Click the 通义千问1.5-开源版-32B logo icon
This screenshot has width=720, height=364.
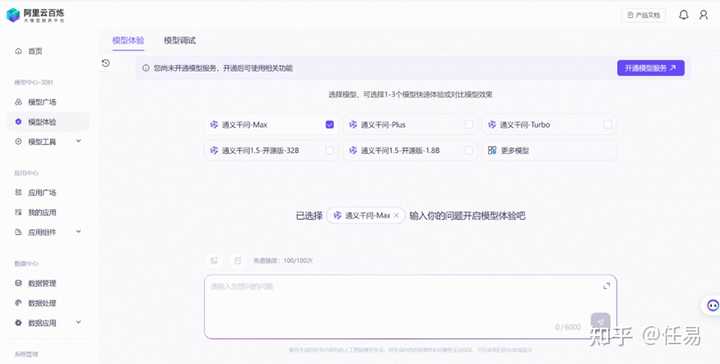click(x=214, y=150)
